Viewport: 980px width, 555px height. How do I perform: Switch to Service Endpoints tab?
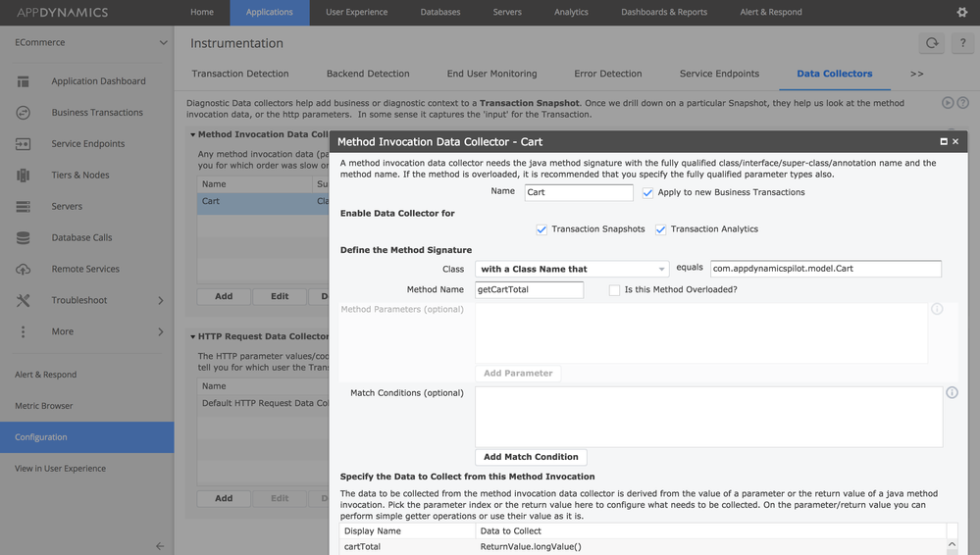click(719, 74)
